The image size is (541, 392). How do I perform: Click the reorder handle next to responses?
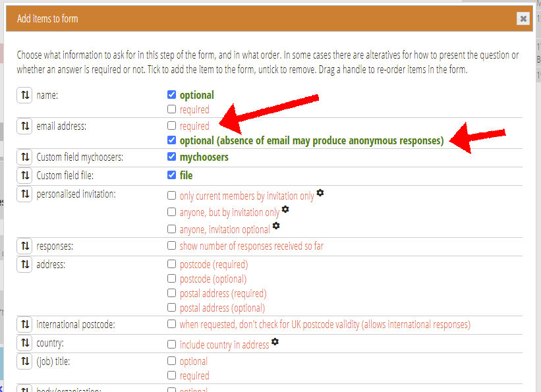coord(24,246)
